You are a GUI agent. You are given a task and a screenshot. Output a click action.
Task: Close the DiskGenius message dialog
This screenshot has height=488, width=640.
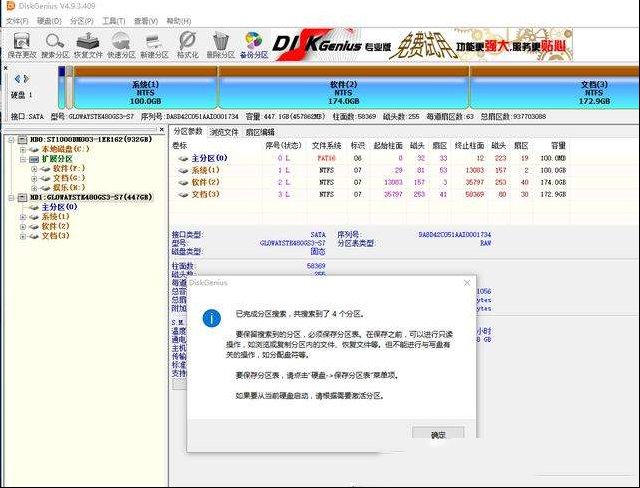point(467,283)
